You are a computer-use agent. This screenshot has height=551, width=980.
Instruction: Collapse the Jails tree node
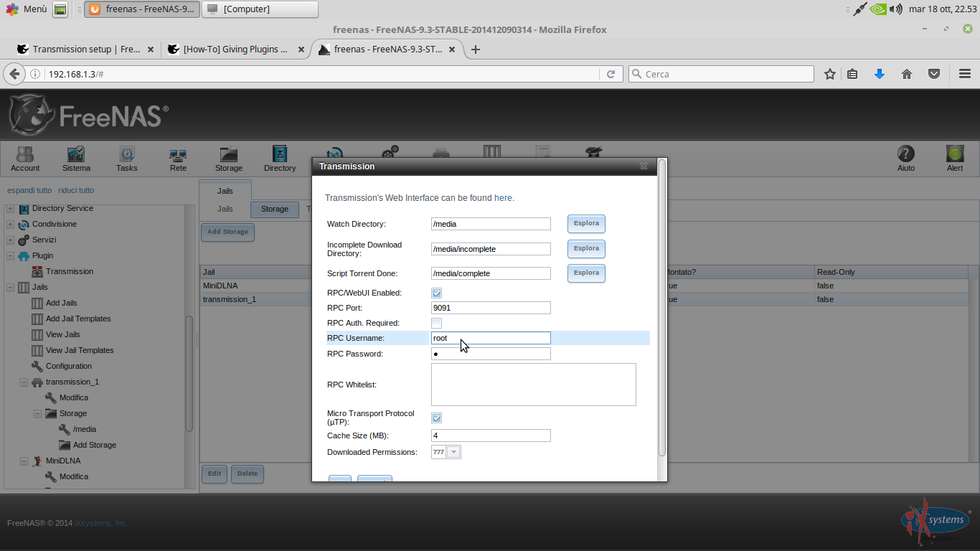pos(11,287)
